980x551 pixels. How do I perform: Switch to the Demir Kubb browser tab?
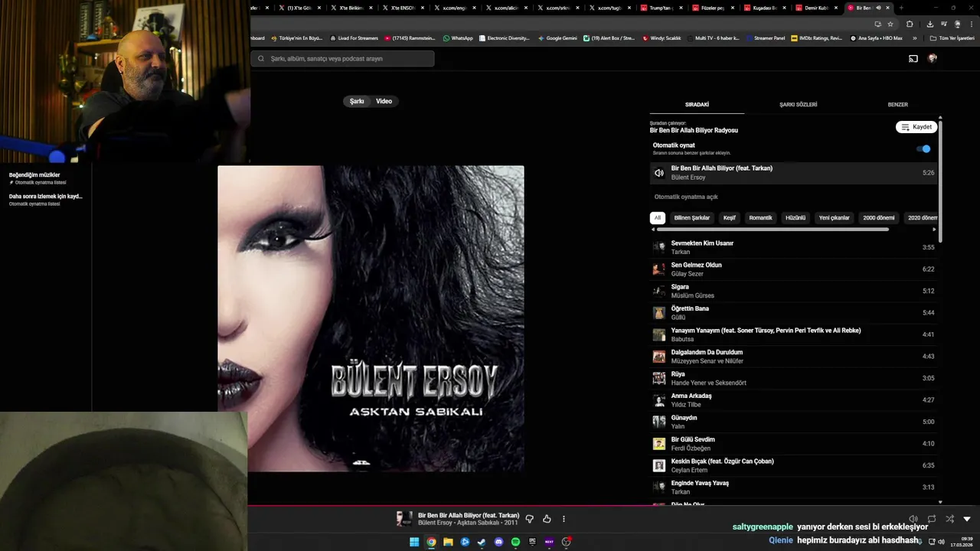tap(815, 8)
